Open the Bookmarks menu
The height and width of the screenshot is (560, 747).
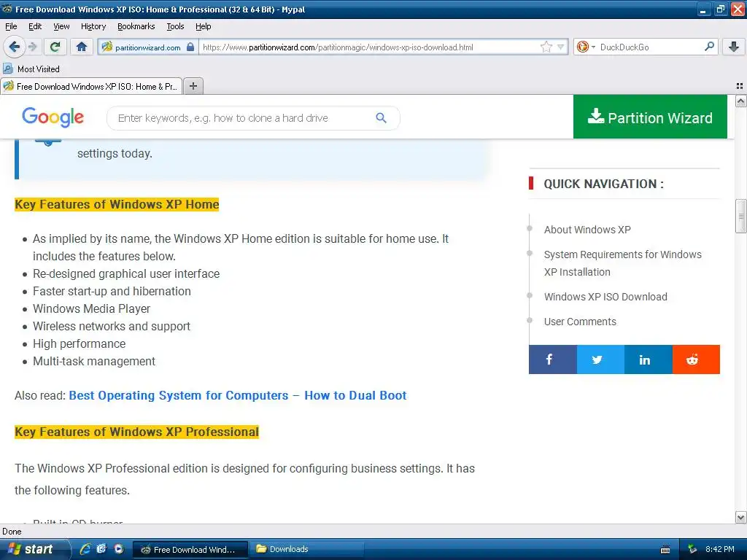click(136, 26)
